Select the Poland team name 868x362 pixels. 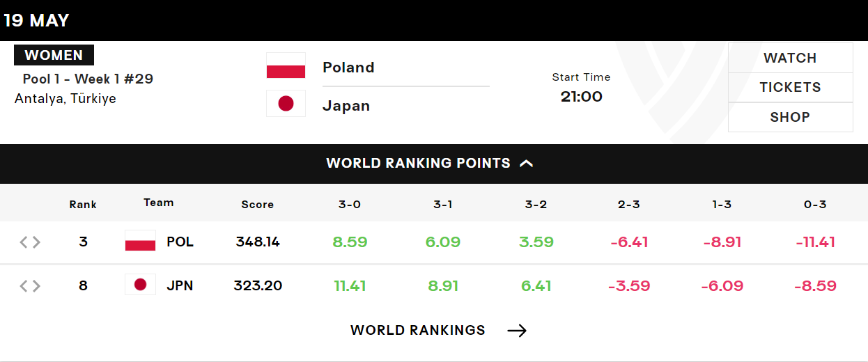click(348, 68)
